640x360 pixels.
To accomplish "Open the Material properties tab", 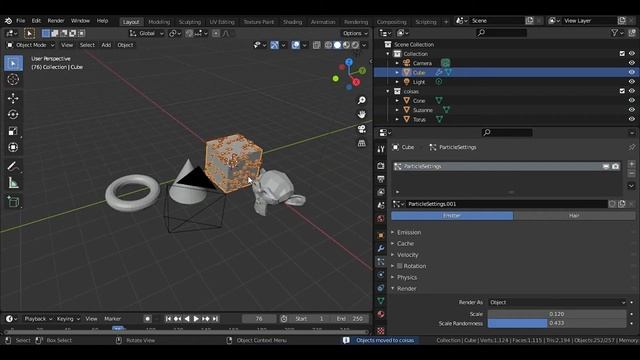I will [381, 314].
